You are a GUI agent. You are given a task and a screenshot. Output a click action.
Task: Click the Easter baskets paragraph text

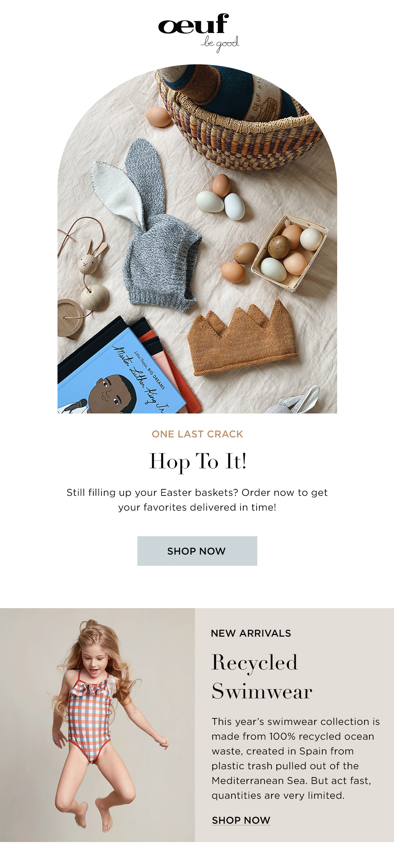pos(197,500)
